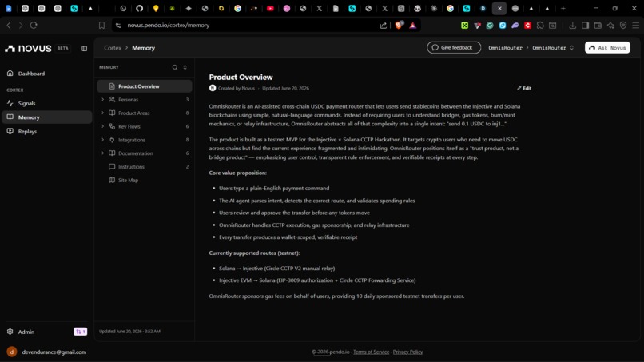Open Ask Novus assistant

point(607,48)
